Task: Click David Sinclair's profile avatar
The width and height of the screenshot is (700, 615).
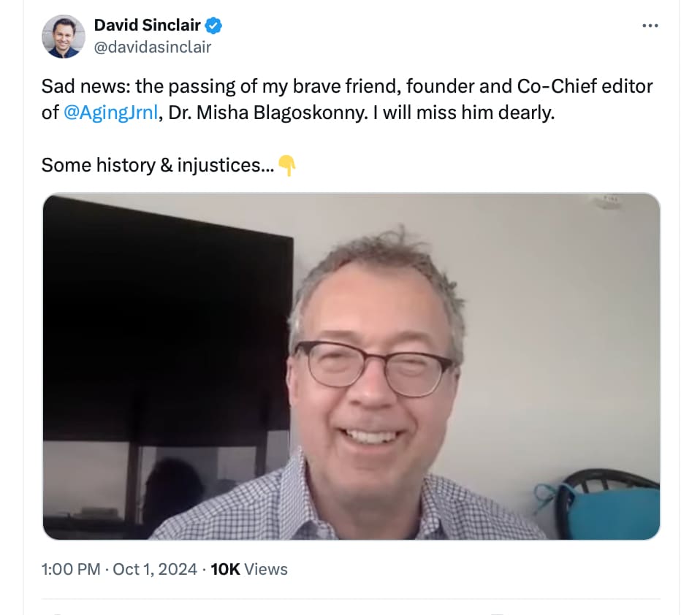Action: [x=64, y=37]
